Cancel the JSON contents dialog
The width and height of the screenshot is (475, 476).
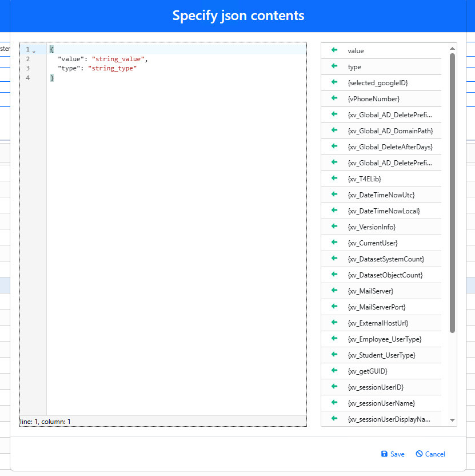(430, 454)
